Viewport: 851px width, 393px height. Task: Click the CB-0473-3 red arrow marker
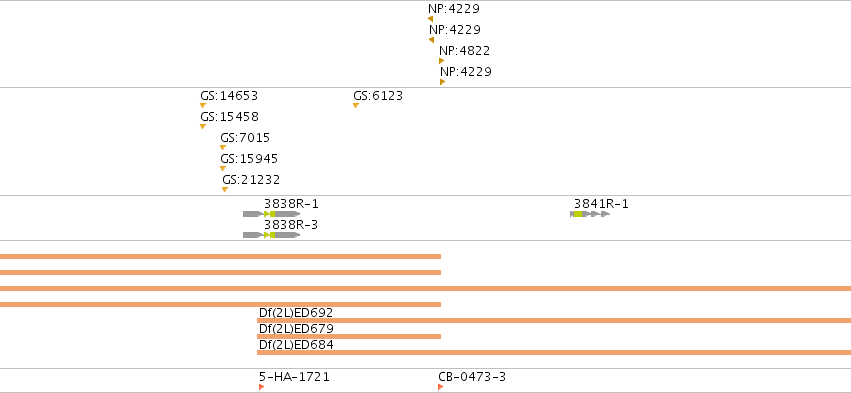click(441, 387)
